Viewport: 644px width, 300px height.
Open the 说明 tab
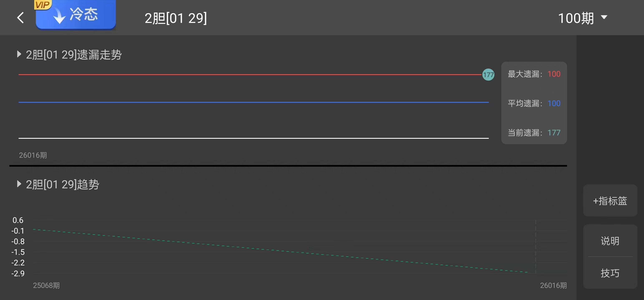610,241
